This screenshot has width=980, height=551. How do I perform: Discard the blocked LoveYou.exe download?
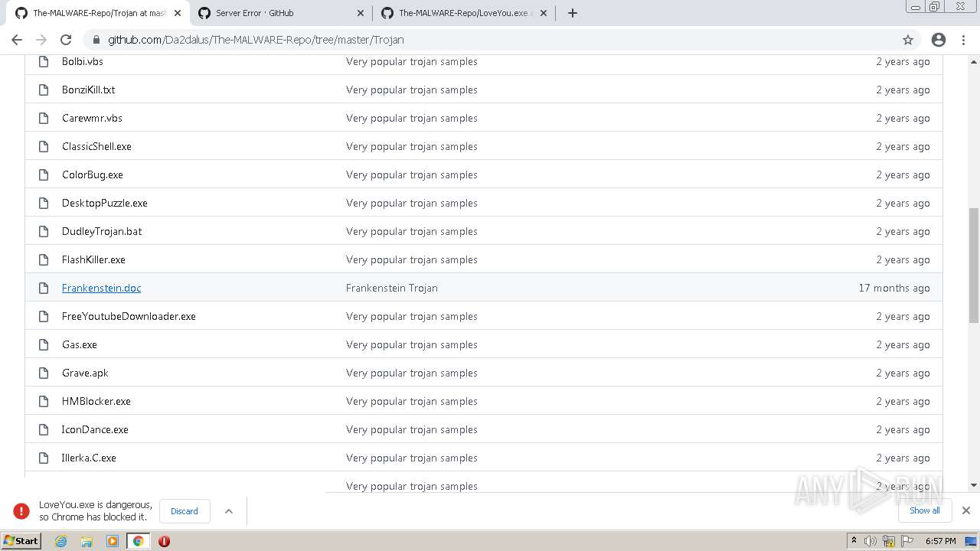tap(185, 511)
